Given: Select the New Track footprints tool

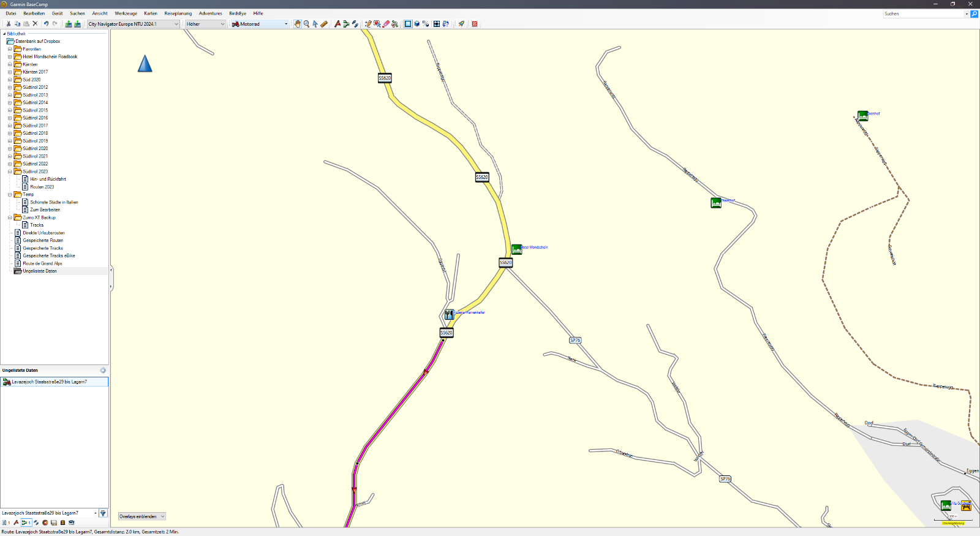Looking at the screenshot, I should click(x=355, y=24).
